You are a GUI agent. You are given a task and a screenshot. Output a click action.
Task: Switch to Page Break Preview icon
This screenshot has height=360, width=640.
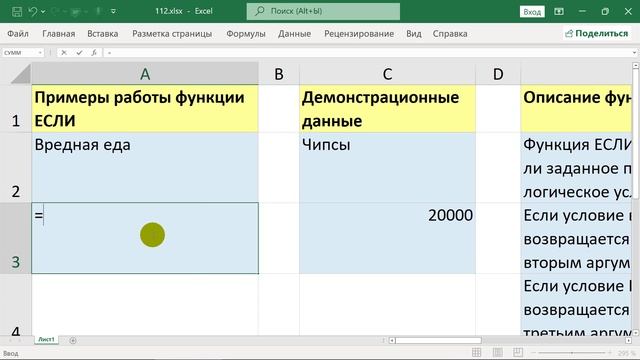[518, 352]
